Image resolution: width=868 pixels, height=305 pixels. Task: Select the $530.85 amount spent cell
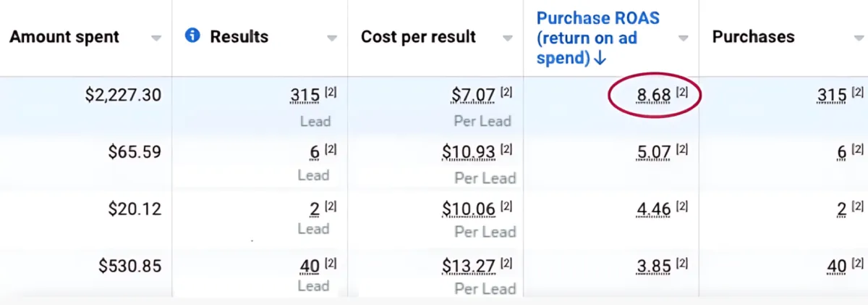pyautogui.click(x=129, y=267)
